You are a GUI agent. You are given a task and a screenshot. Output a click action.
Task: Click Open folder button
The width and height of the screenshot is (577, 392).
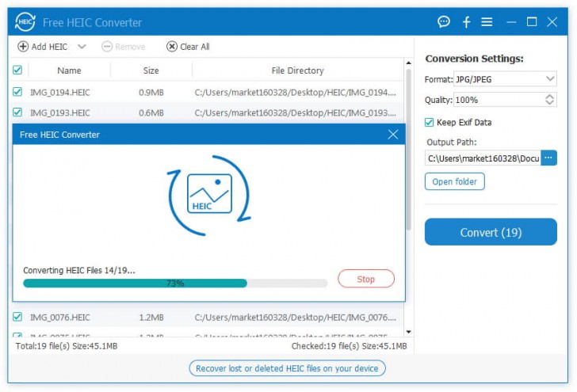pyautogui.click(x=454, y=181)
